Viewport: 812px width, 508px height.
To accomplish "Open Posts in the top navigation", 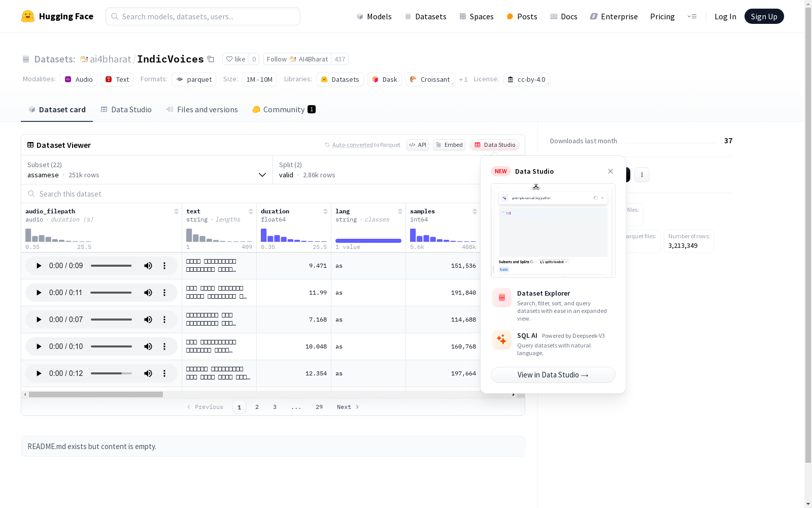I will pyautogui.click(x=522, y=16).
